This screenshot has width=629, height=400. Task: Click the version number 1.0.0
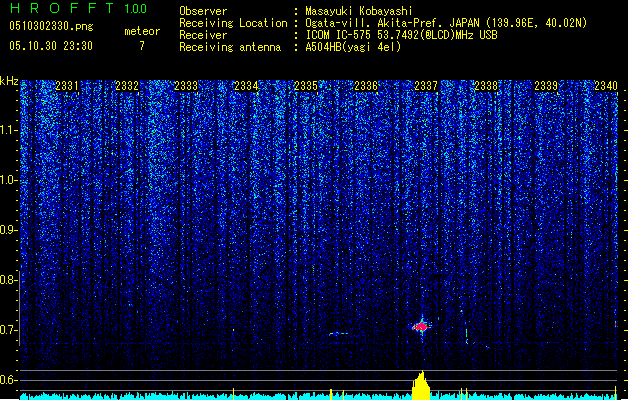(x=135, y=8)
